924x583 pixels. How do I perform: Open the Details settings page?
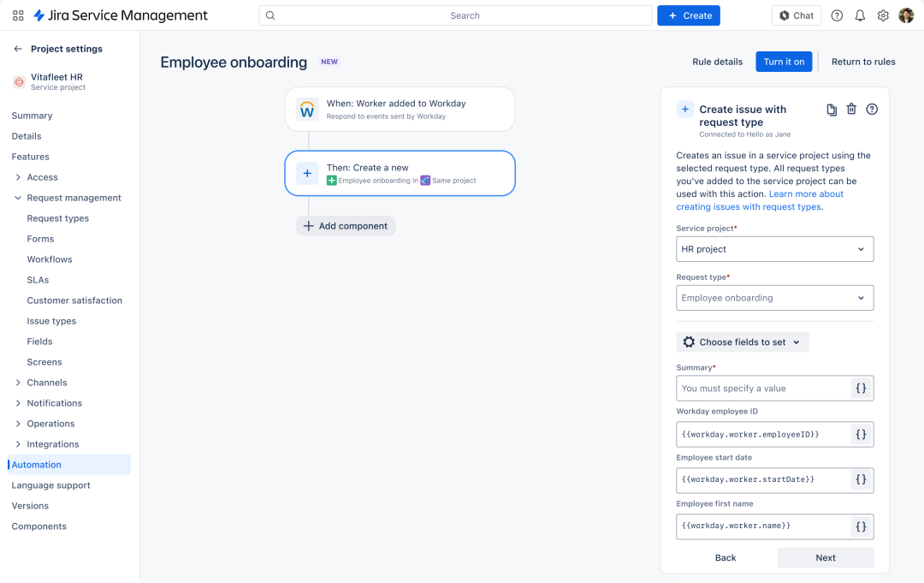27,136
